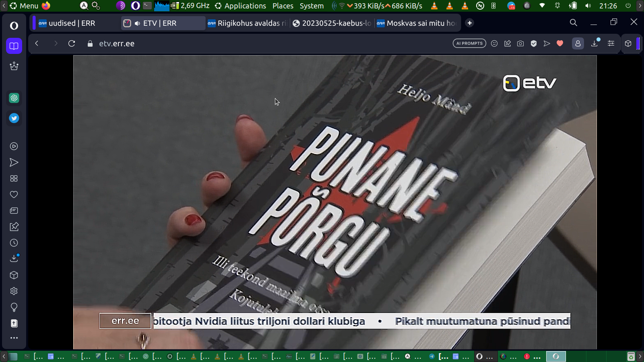Viewport: 644px width, 362px height.
Task: Click the Player icon in sidebar
Action: pos(14,146)
